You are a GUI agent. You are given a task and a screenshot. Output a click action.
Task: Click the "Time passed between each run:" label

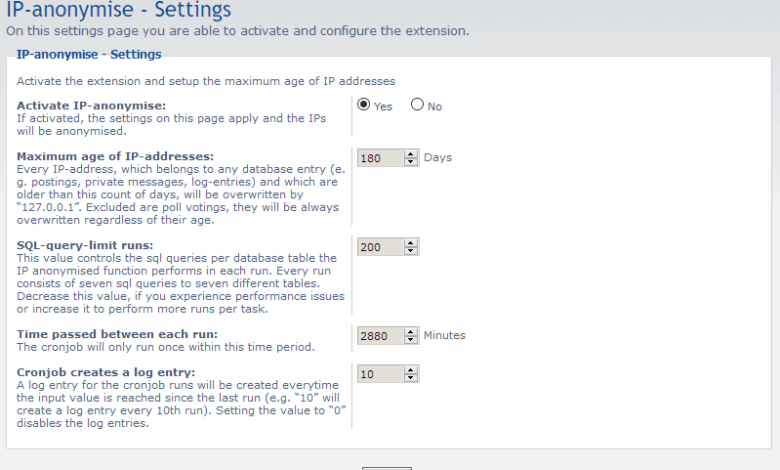pos(117,333)
